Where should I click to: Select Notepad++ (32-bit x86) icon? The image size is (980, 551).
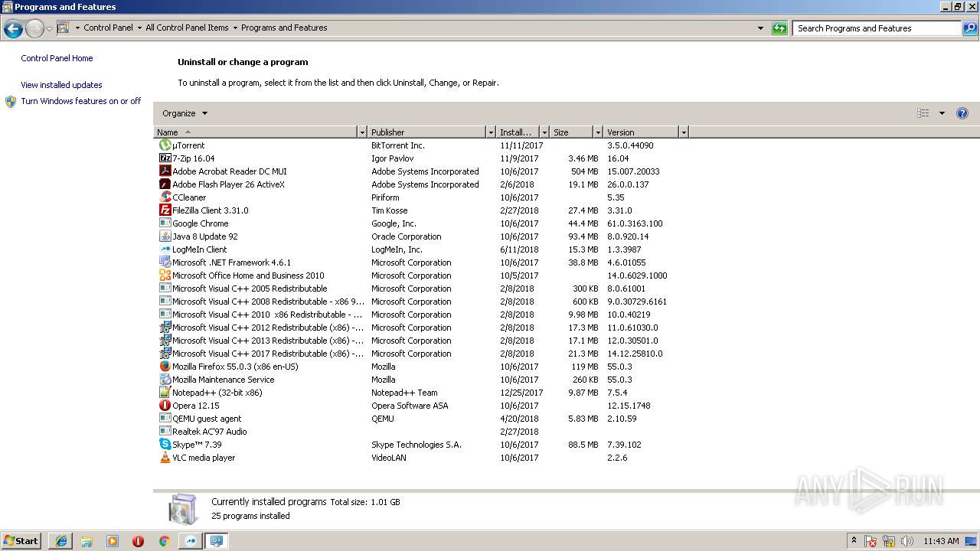click(x=165, y=393)
